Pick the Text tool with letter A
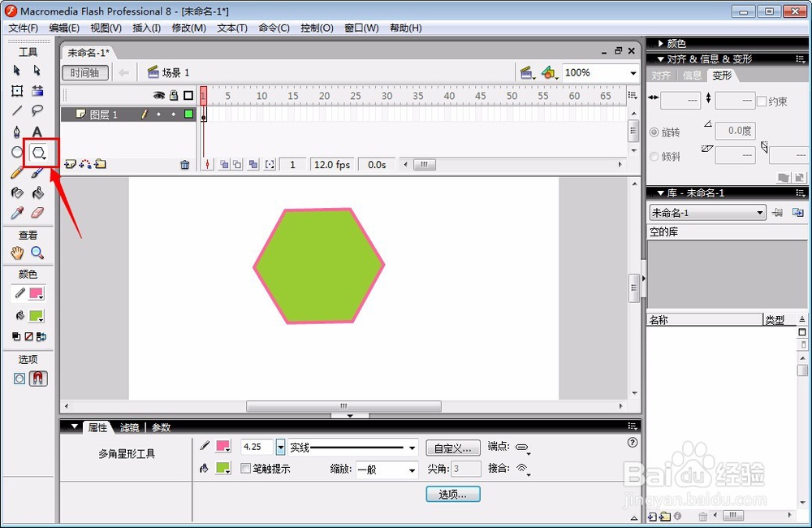812x528 pixels. pos(37,132)
